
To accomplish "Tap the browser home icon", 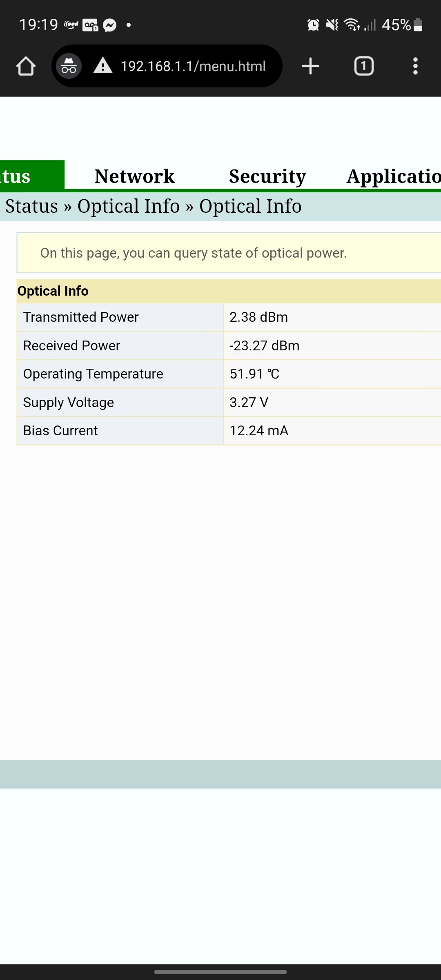I will coord(26,66).
